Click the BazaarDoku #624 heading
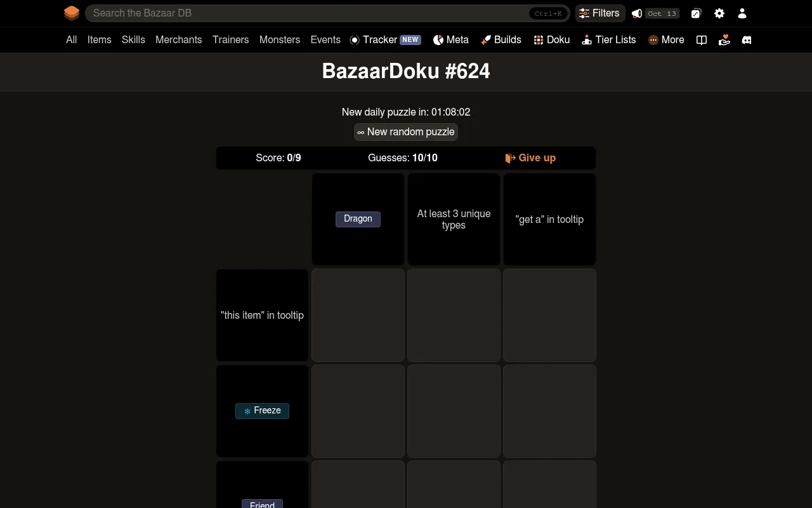812x508 pixels. [406, 71]
